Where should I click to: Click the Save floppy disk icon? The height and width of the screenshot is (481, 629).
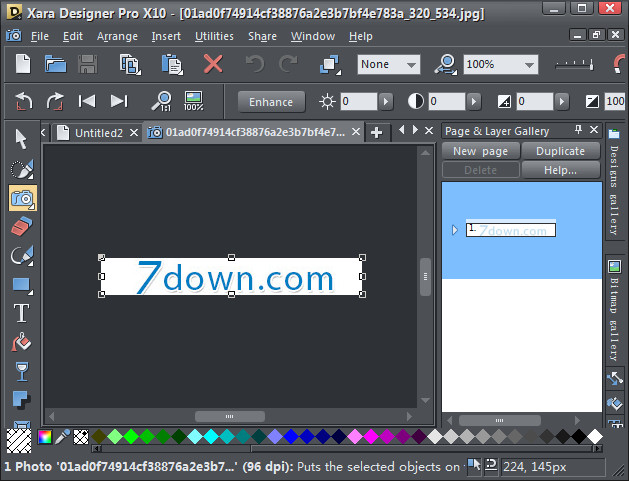[87, 64]
